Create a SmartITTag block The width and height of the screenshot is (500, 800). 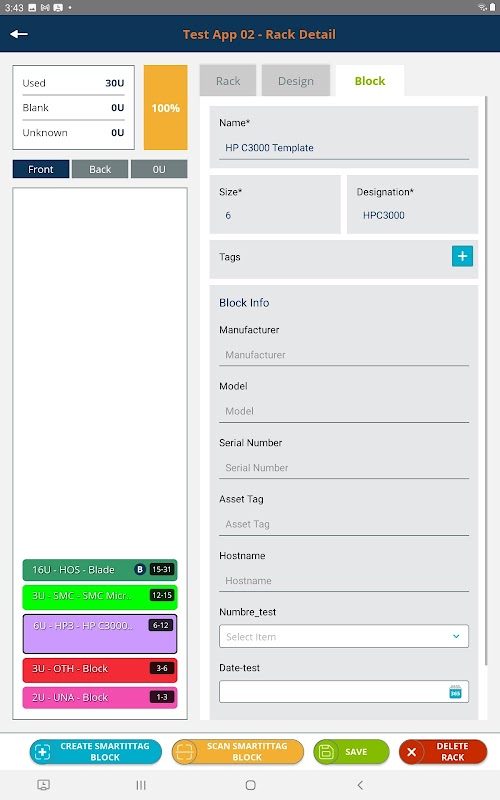coord(95,752)
